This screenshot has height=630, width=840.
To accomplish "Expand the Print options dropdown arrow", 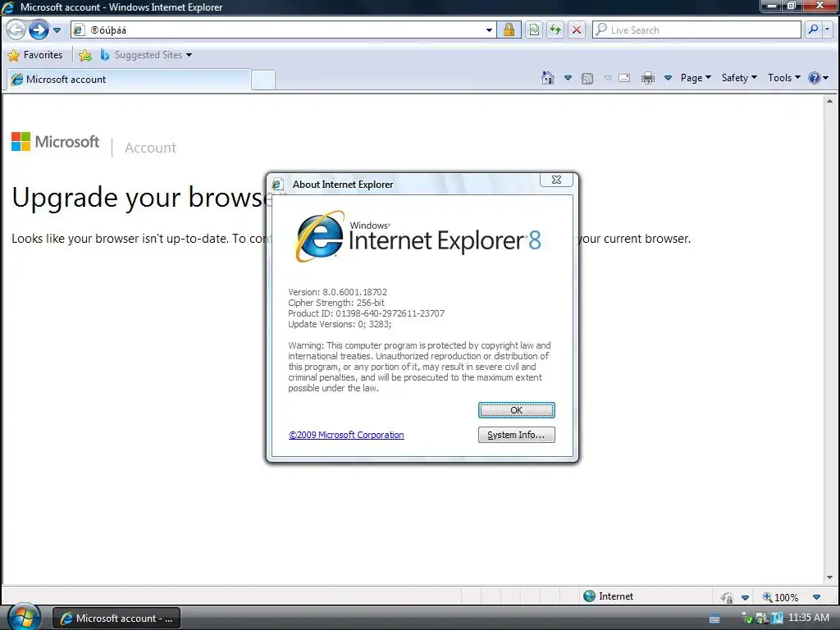I will [x=668, y=78].
